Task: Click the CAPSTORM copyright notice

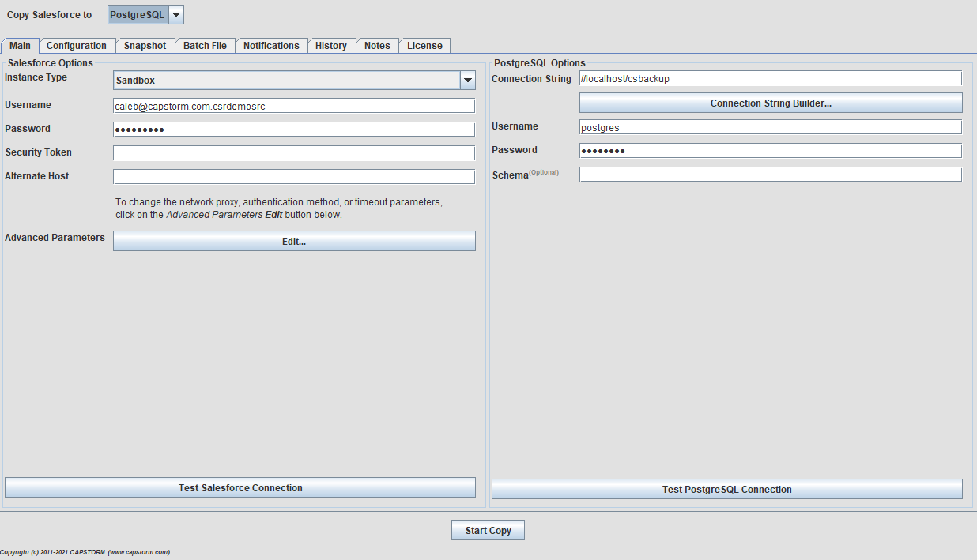Action: 85,552
